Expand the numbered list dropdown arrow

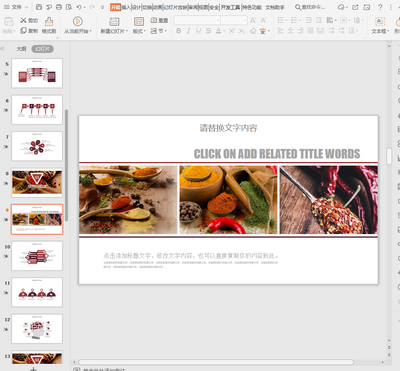[300, 20]
